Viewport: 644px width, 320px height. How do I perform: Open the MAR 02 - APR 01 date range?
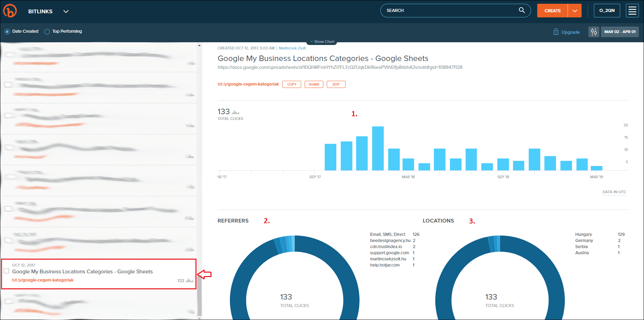tap(620, 32)
